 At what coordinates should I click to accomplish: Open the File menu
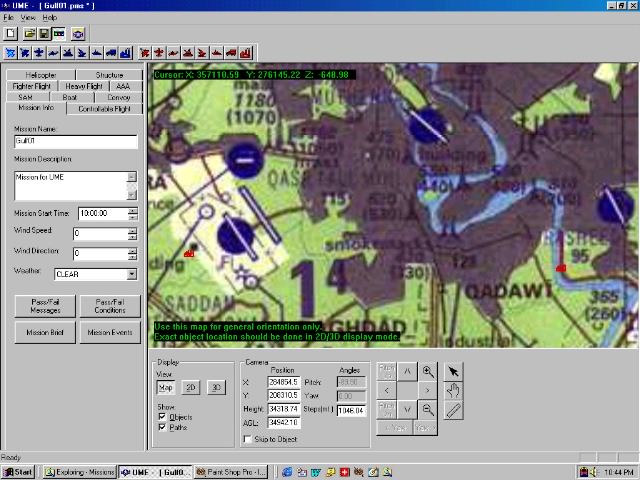point(8,18)
